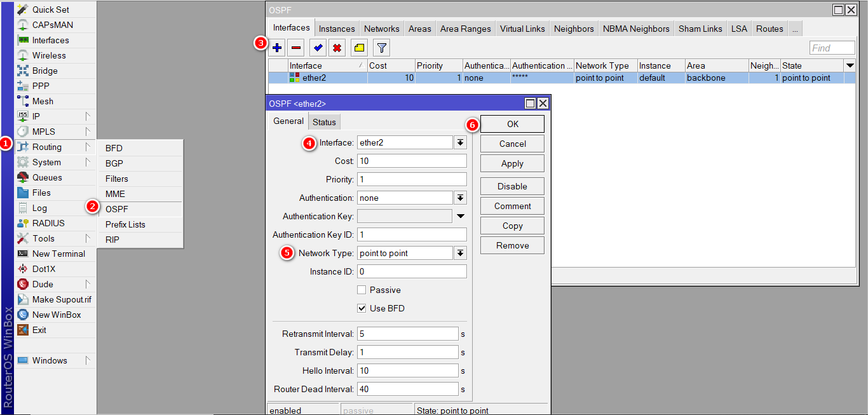
Task: Open the Virtual Links tab
Action: coord(522,28)
